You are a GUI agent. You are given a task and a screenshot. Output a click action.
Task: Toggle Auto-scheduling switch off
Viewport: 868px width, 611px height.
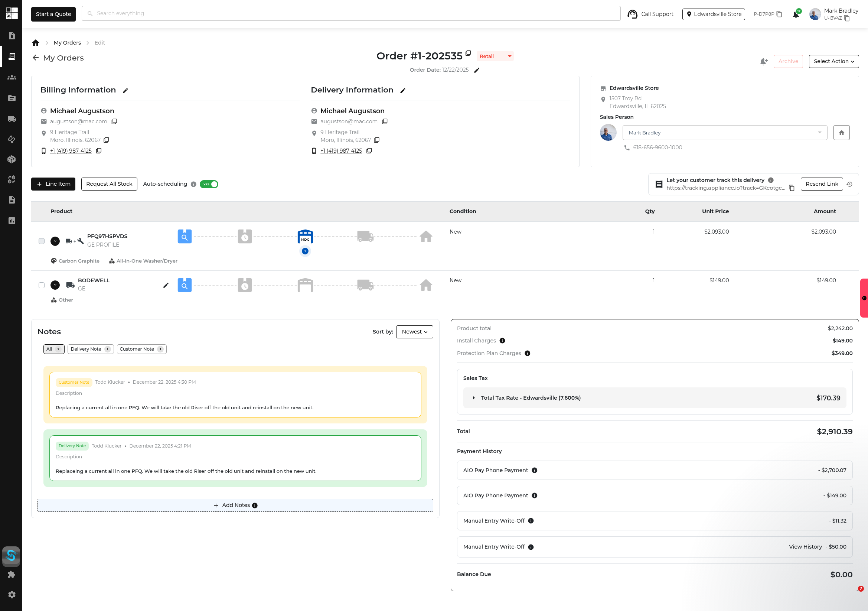(x=209, y=184)
